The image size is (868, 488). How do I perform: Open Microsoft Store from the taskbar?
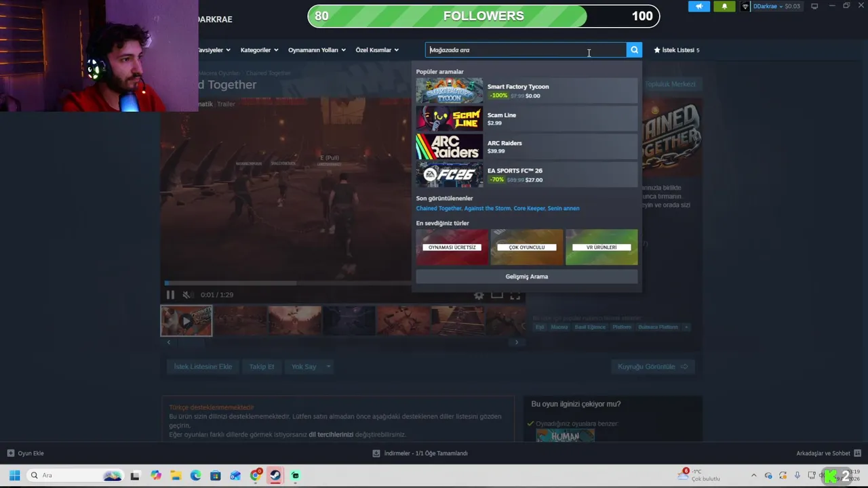[x=216, y=475]
